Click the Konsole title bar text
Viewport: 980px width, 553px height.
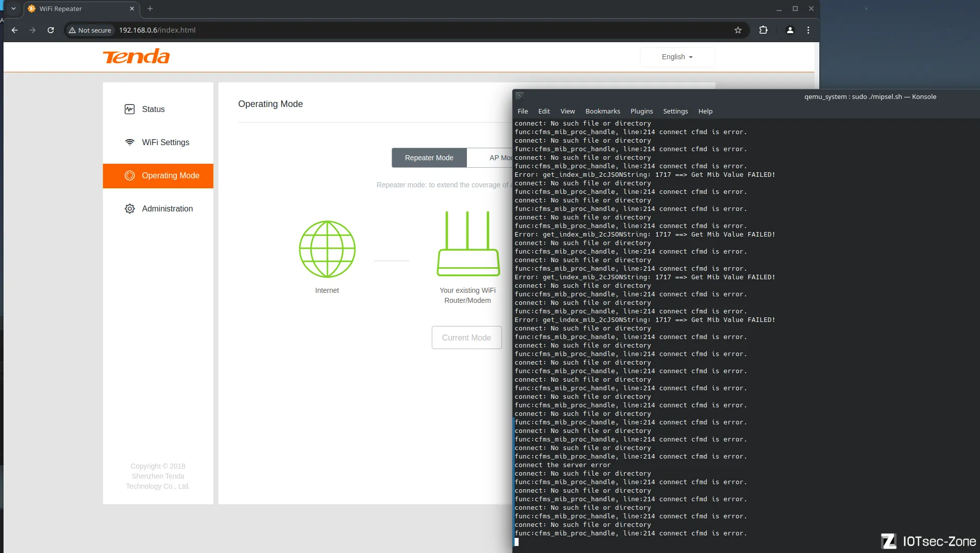tap(870, 96)
